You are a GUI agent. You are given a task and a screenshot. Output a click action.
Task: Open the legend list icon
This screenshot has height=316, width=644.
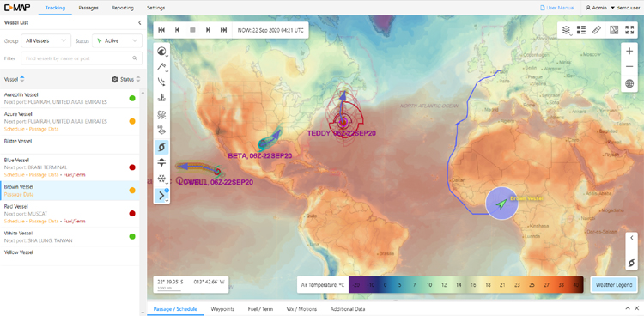tap(581, 30)
